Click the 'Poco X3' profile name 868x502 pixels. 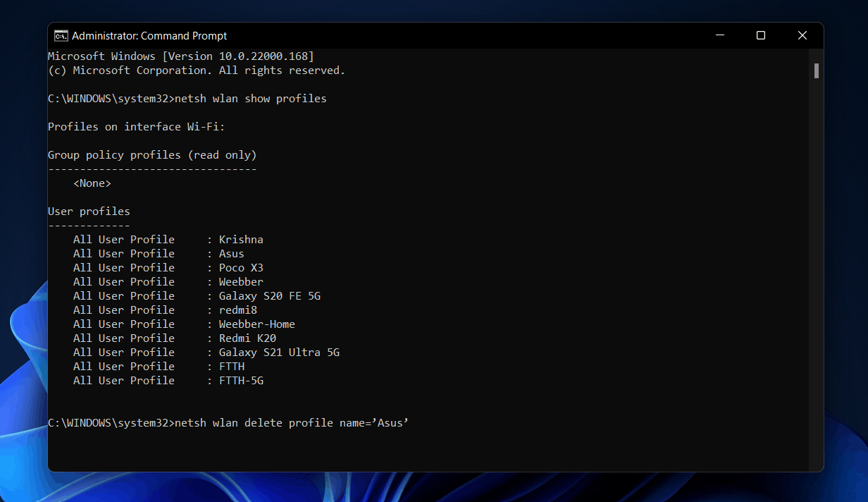[241, 268]
